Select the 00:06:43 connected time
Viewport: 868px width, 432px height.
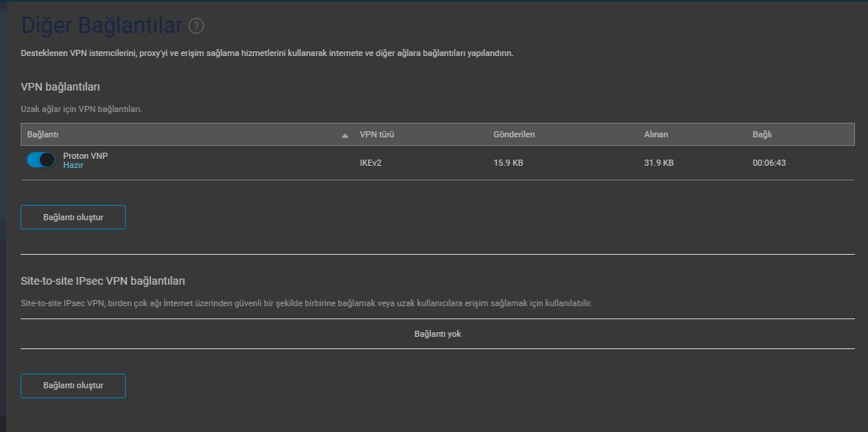(x=769, y=163)
